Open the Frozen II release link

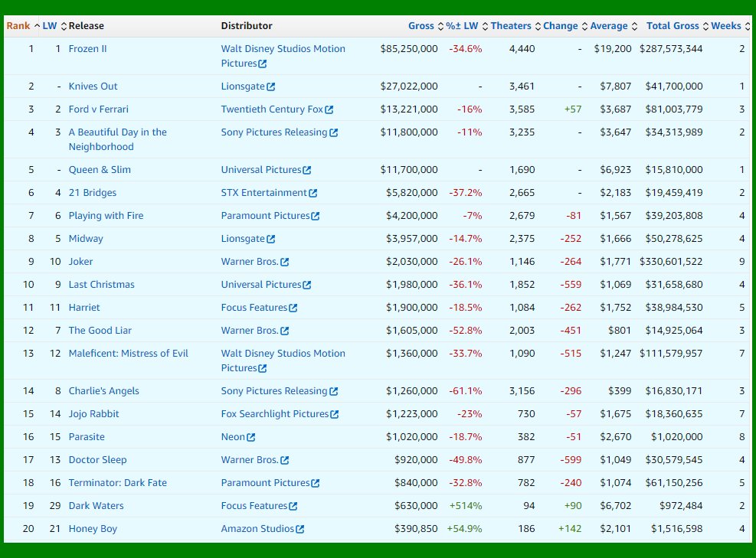(87, 49)
